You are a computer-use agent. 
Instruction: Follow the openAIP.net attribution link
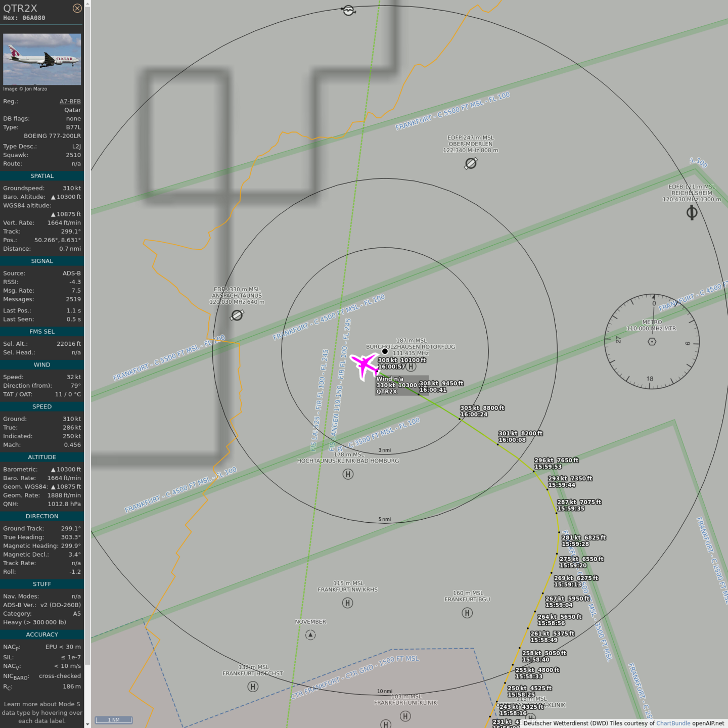pyautogui.click(x=708, y=723)
